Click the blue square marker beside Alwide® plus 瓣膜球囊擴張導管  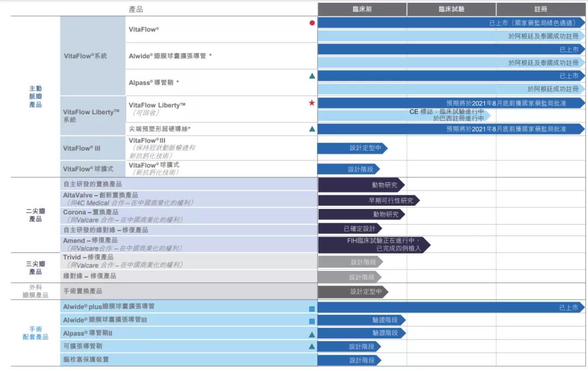[311, 308]
